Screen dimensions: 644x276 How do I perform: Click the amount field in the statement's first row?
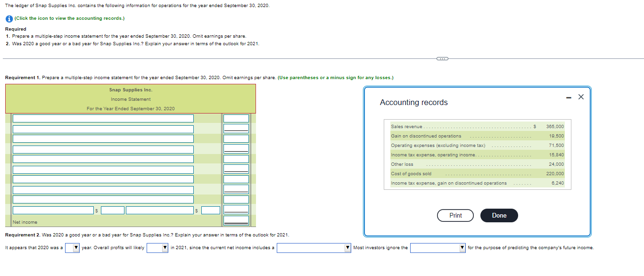236,119
